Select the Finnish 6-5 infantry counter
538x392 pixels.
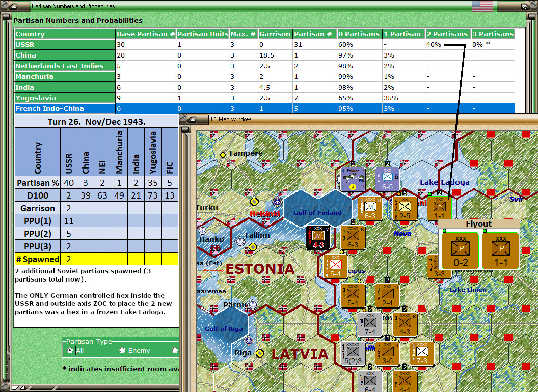click(387, 179)
